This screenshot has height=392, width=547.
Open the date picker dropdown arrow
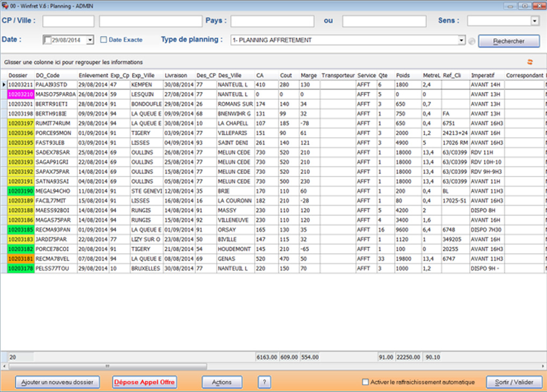point(90,40)
